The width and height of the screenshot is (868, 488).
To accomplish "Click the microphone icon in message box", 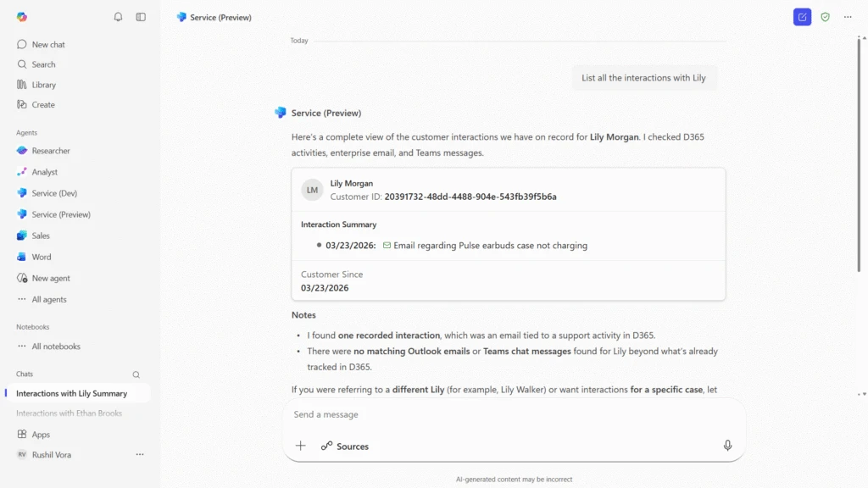I will click(727, 446).
